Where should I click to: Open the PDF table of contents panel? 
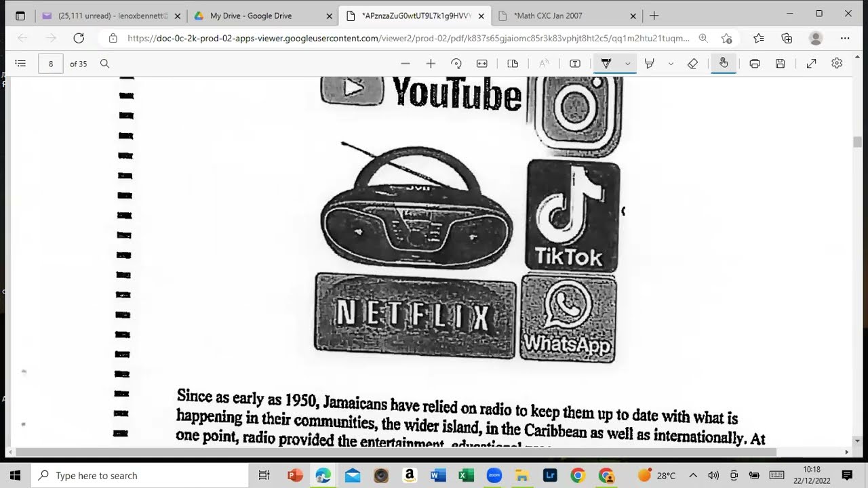point(20,64)
